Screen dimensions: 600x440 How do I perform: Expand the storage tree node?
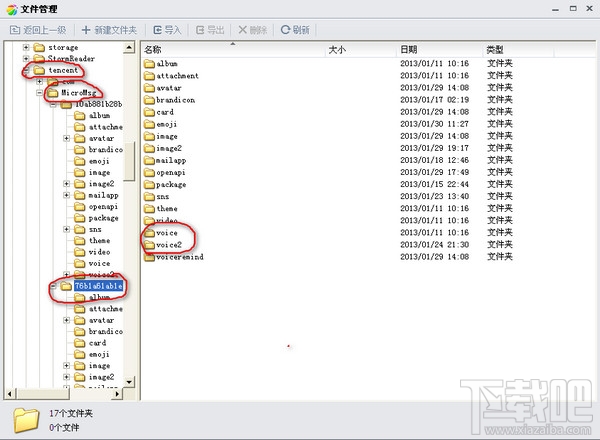point(26,47)
